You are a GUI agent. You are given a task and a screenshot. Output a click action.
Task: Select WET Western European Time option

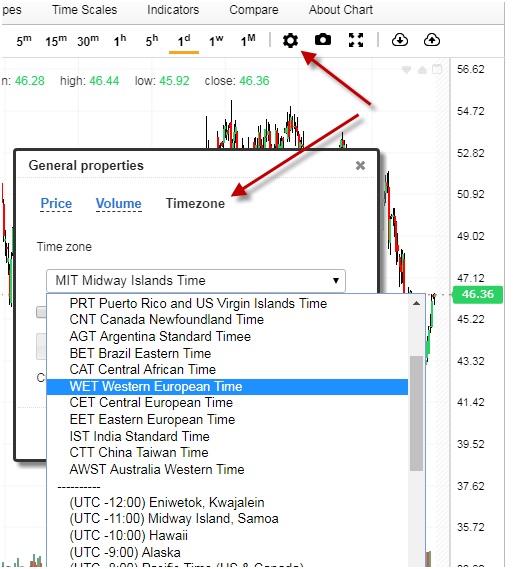[227, 386]
